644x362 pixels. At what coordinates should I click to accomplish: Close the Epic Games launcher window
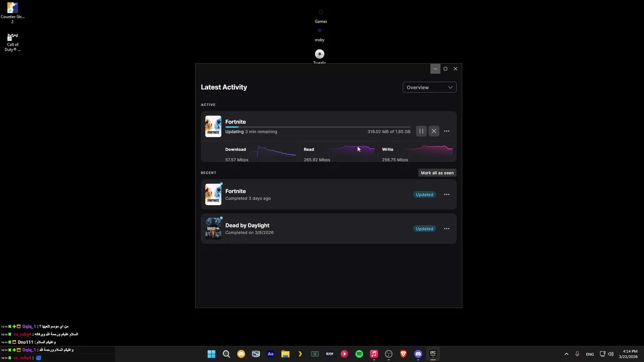[455, 69]
